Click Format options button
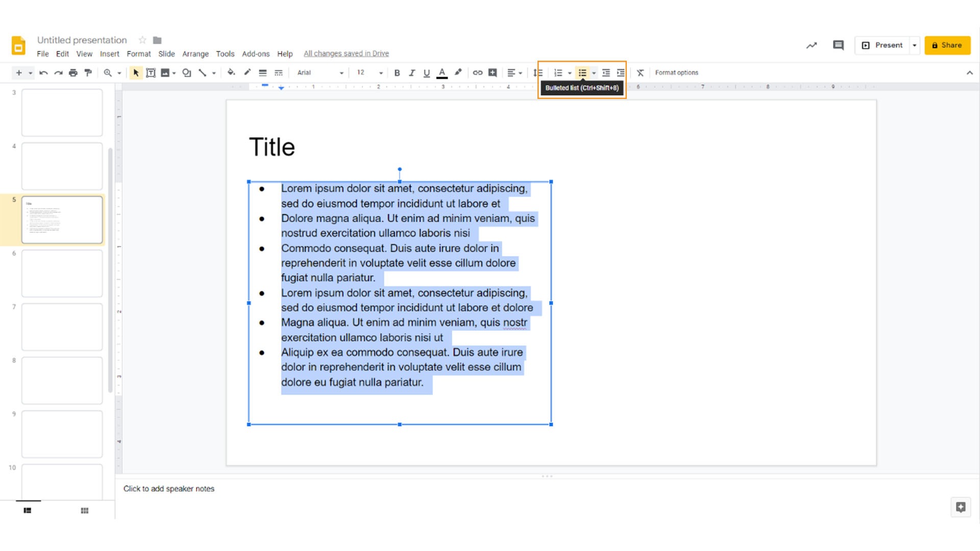980x551 pixels. (677, 72)
